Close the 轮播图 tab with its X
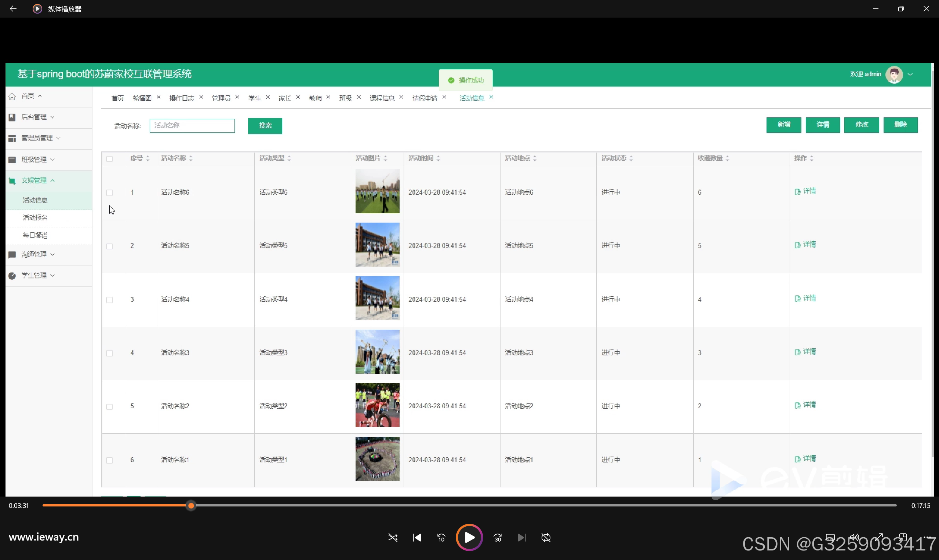 (159, 97)
